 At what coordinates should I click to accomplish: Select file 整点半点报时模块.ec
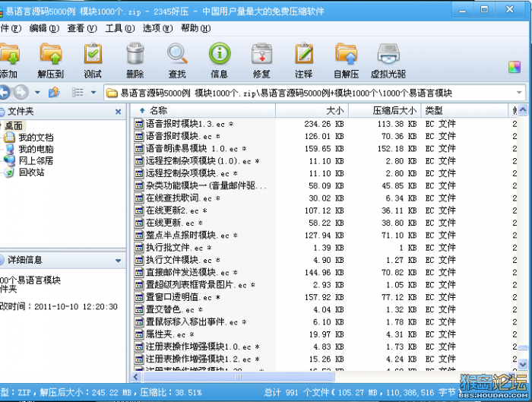192,236
